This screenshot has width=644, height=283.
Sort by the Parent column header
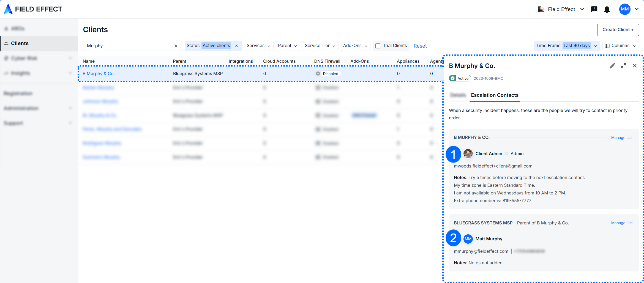pyautogui.click(x=179, y=61)
